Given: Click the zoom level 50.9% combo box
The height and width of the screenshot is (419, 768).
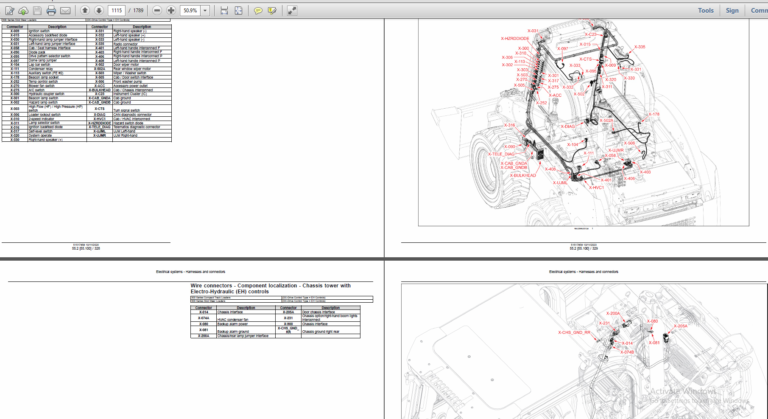Looking at the screenshot, I should (190, 10).
